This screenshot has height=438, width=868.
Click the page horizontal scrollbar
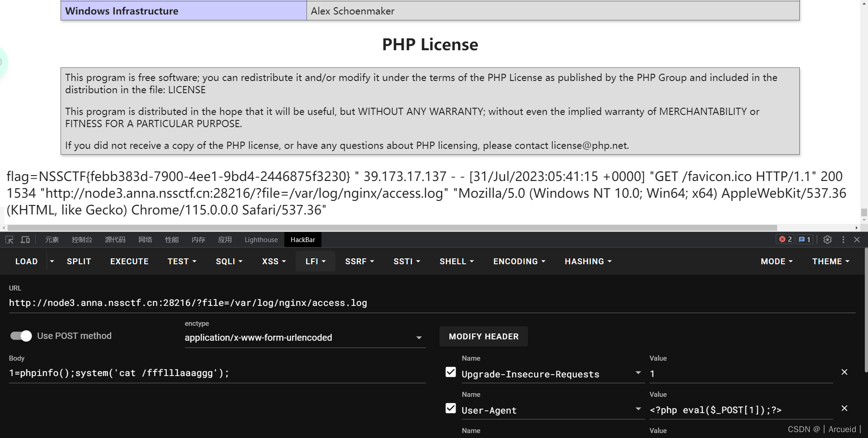[x=392, y=228]
